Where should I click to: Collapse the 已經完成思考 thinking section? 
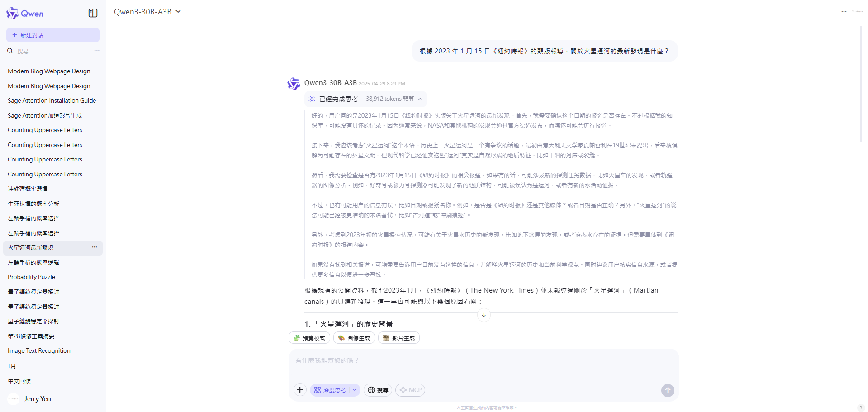pyautogui.click(x=421, y=99)
